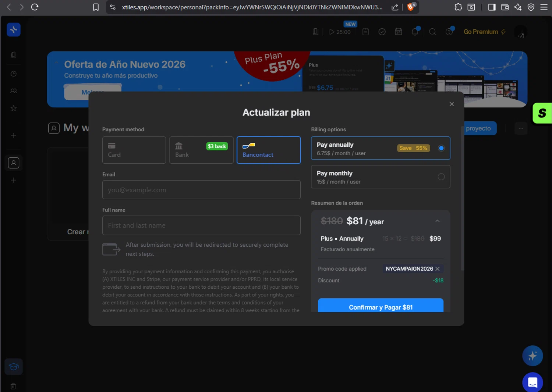Open the user avatar menu
552x392 pixels.
click(x=520, y=32)
